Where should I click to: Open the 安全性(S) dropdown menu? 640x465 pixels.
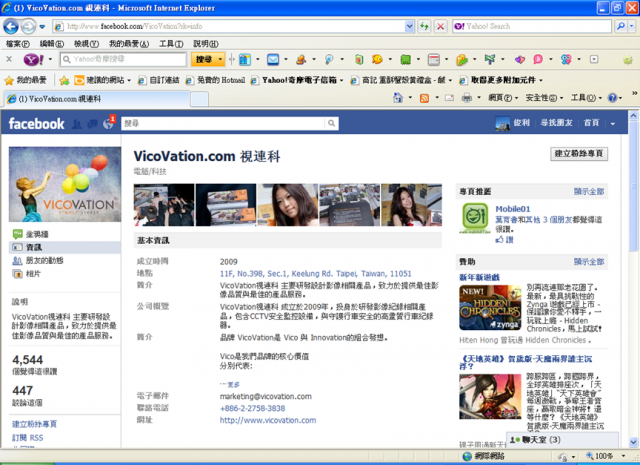[544, 98]
